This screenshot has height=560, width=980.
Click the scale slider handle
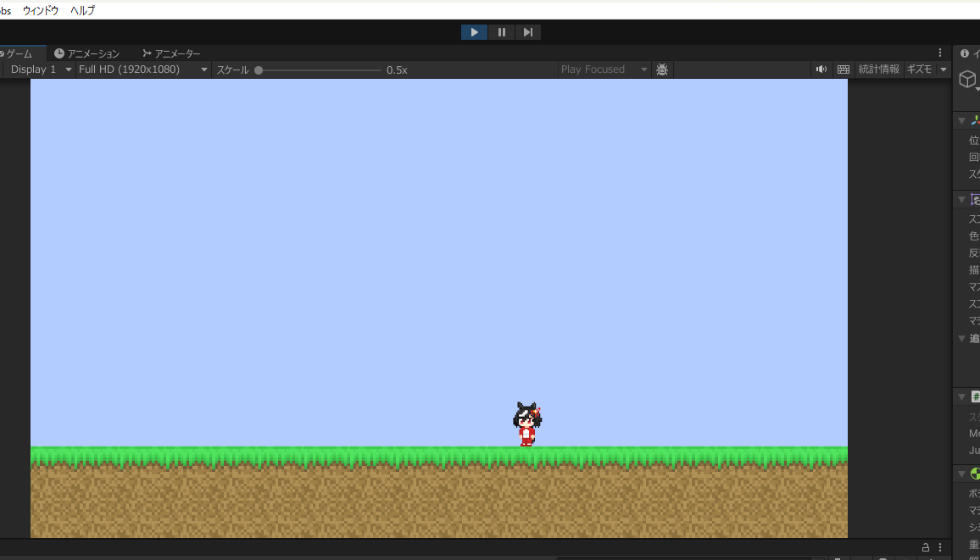[x=259, y=70]
